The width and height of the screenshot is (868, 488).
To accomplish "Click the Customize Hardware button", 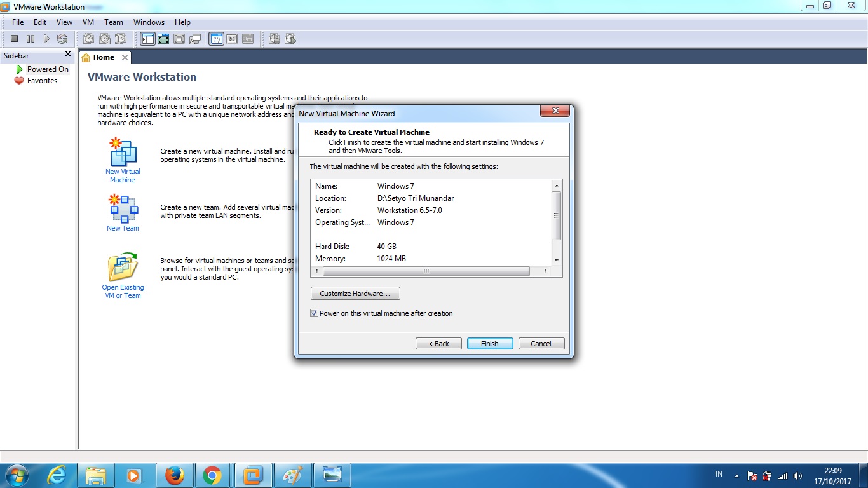I will (355, 293).
